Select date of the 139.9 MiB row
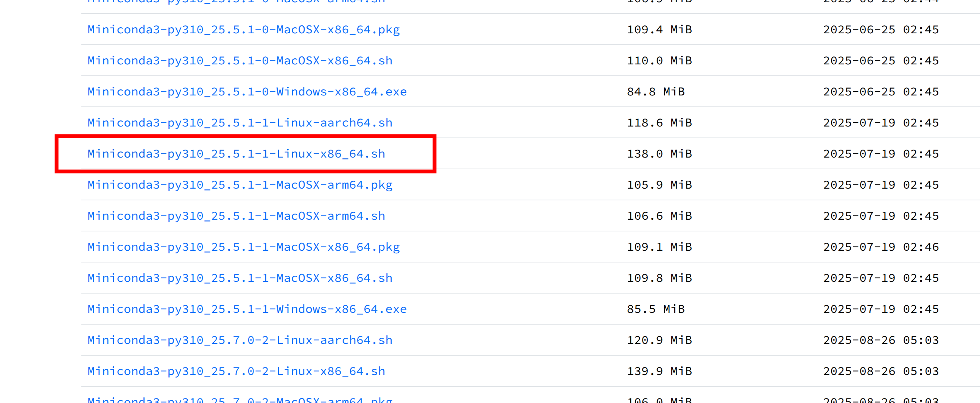This screenshot has height=403, width=980. tap(881, 371)
